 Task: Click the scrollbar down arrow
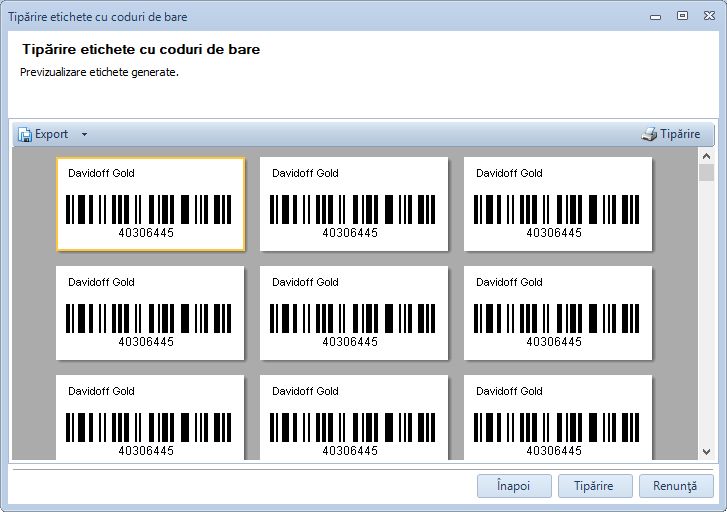(707, 452)
